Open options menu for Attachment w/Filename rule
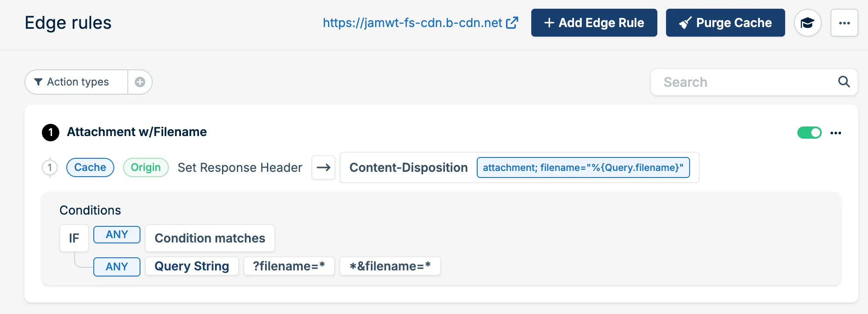The height and width of the screenshot is (314, 868). tap(836, 133)
